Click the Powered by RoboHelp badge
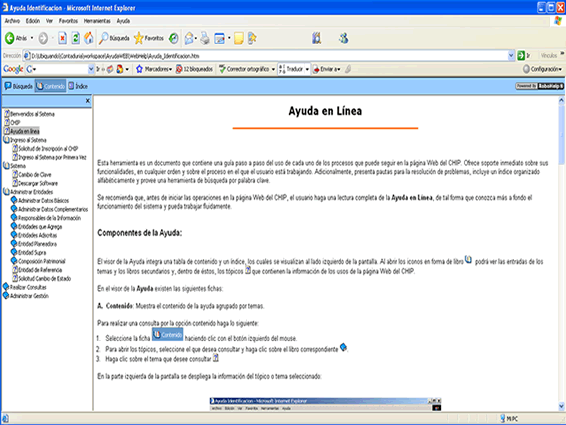Screen dimensions: 566x425 [x=539, y=86]
